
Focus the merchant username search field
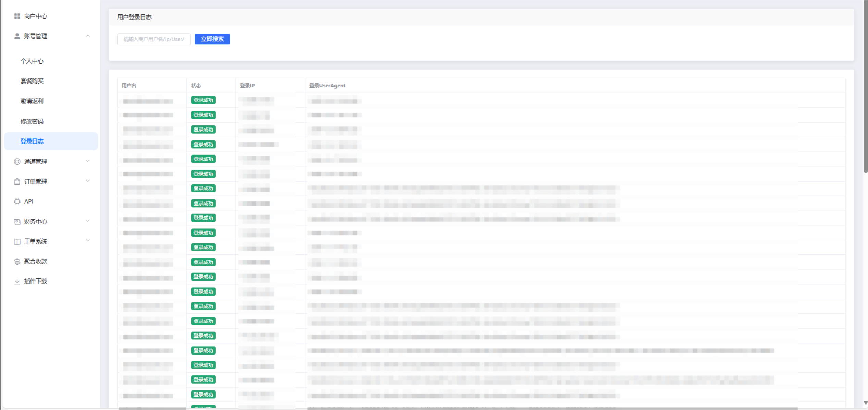click(154, 39)
